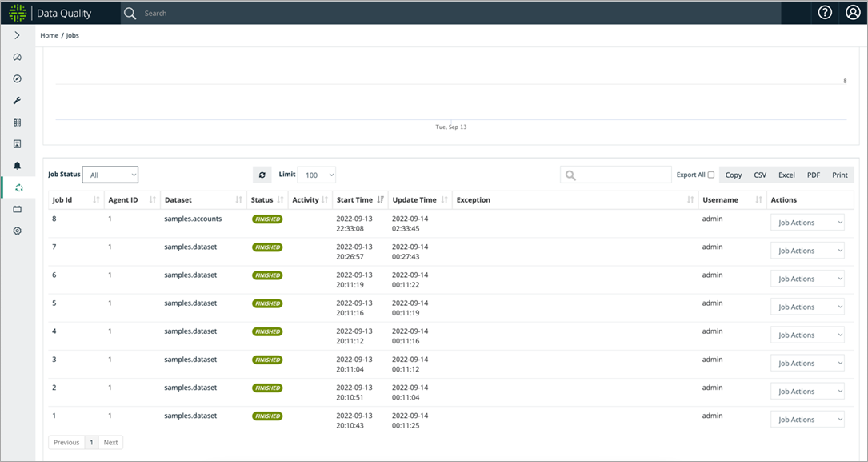Screen dimensions: 868x462
Task: Click the refresh jobs button
Action: click(x=262, y=175)
